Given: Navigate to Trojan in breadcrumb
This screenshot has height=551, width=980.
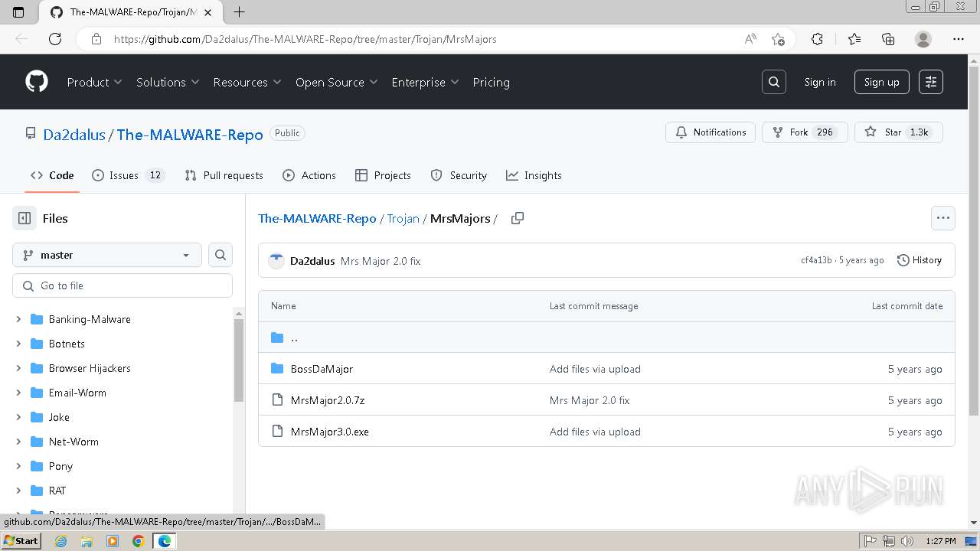Looking at the screenshot, I should coord(403,218).
